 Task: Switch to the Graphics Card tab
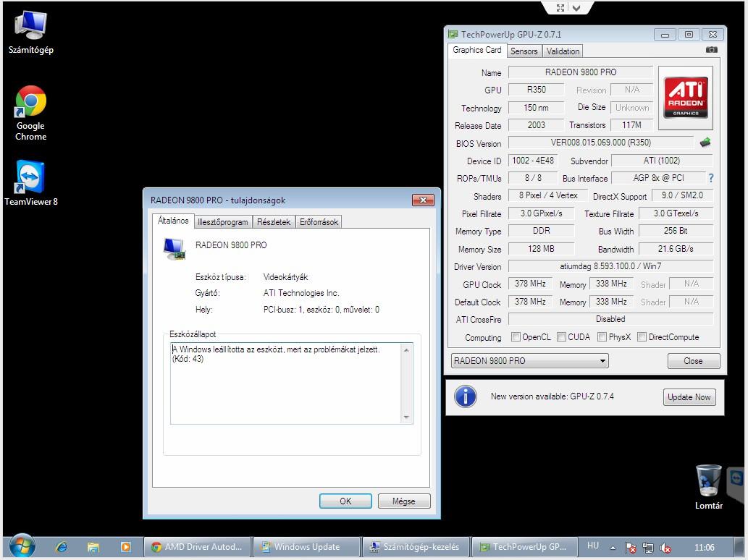pyautogui.click(x=477, y=50)
